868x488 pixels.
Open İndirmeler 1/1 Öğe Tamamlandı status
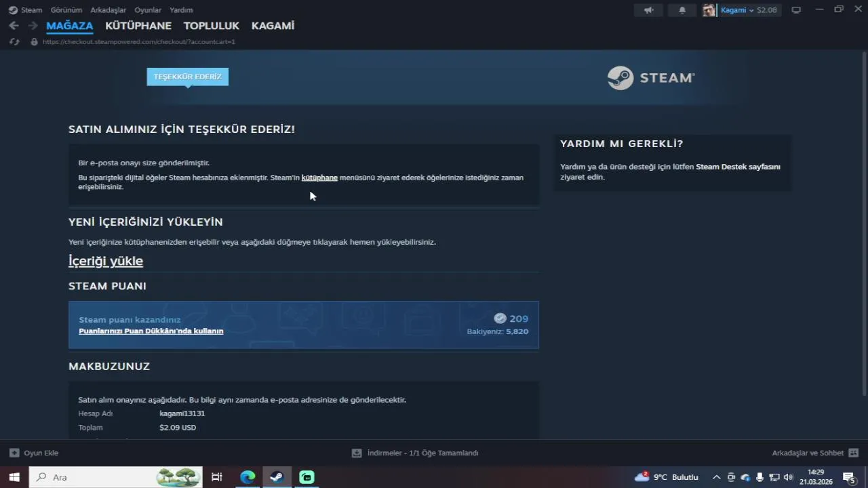click(423, 453)
